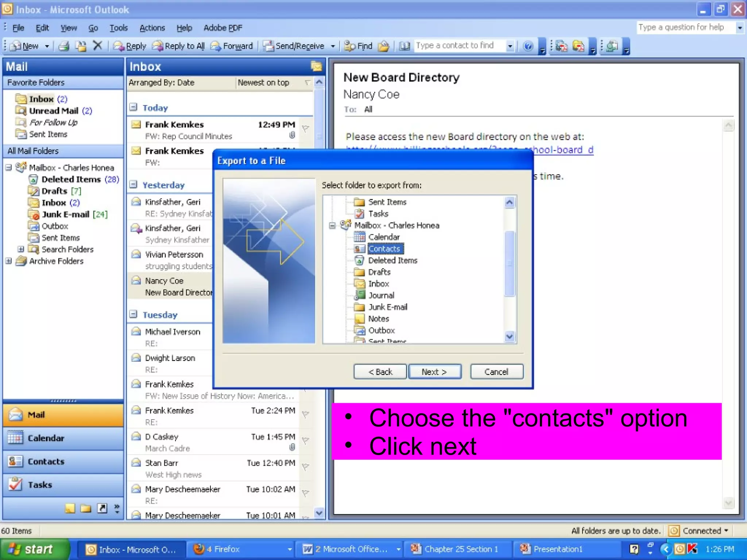747x560 pixels.
Task: Click the follow-up flag for Frank Kemkes 12:49 PM
Action: (x=306, y=128)
